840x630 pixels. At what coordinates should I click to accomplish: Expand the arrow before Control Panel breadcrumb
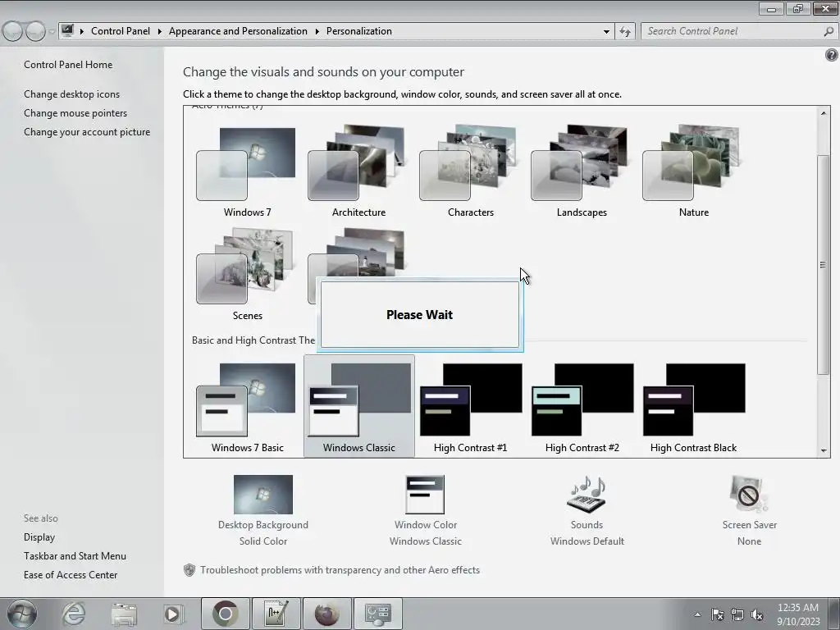pyautogui.click(x=81, y=31)
